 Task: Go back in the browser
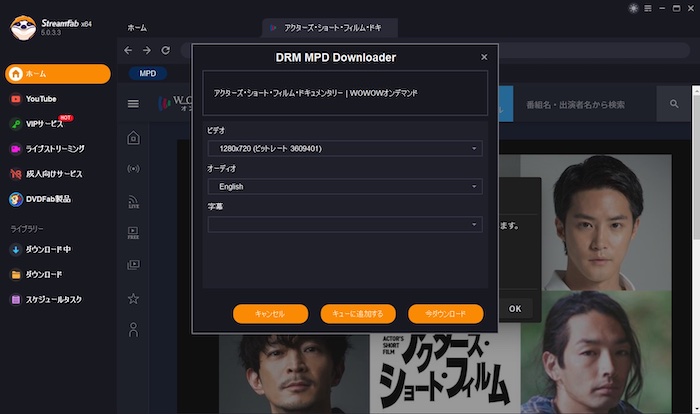point(128,50)
